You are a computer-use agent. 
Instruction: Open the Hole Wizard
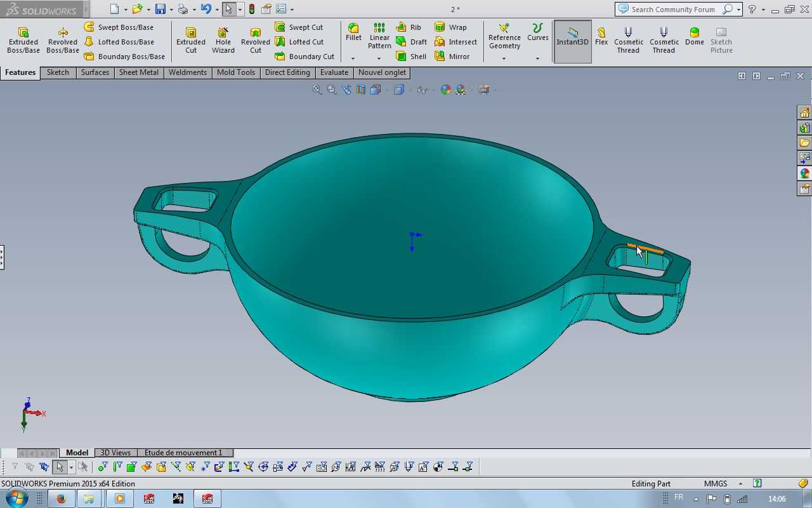(x=223, y=41)
